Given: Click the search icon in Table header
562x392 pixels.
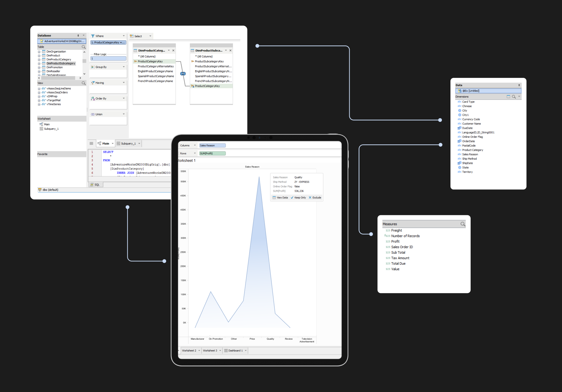Looking at the screenshot, I should coord(83,47).
